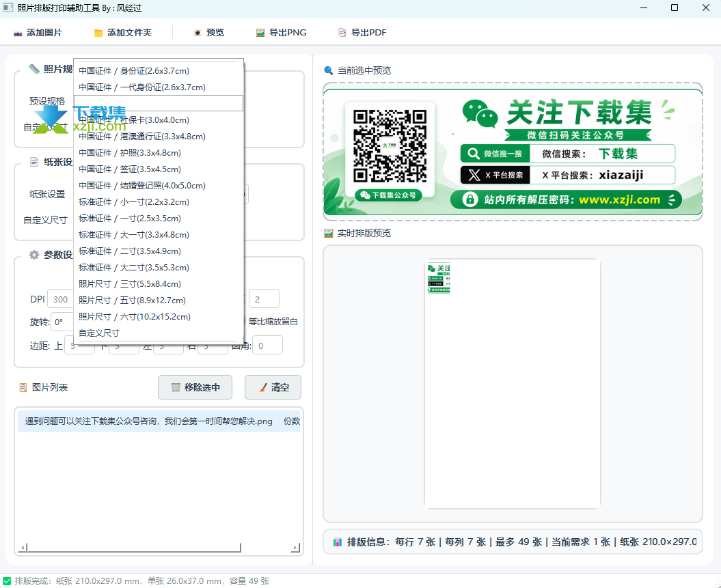
Task: Click the 实时排版预览 heading text
Action: tap(364, 234)
